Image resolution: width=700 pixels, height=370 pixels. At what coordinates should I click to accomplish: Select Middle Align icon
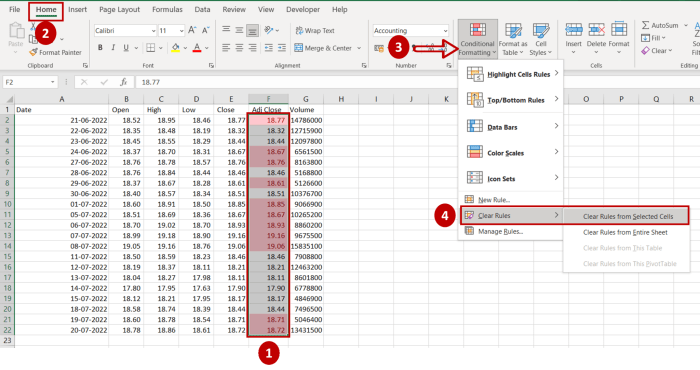pyautogui.click(x=239, y=30)
